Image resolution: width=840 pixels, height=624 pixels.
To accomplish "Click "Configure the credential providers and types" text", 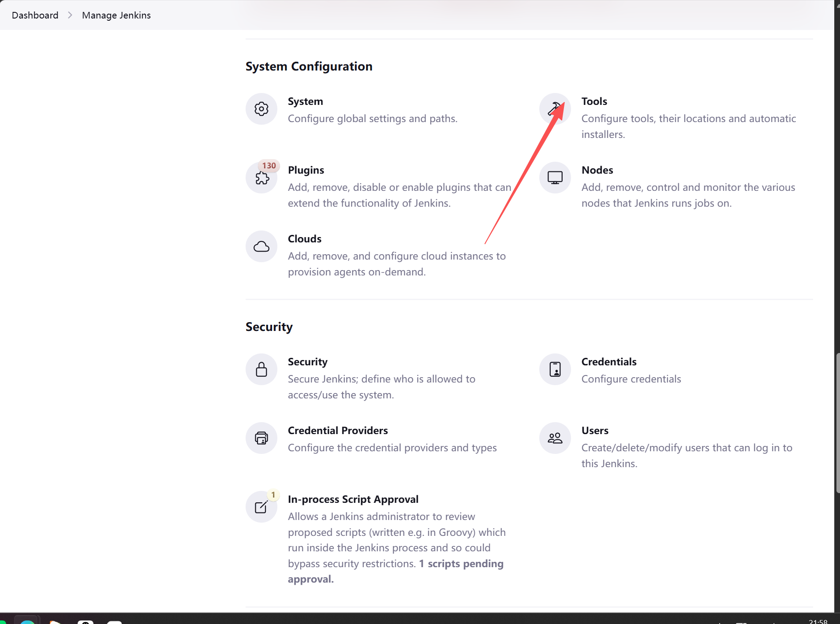I will pos(392,448).
